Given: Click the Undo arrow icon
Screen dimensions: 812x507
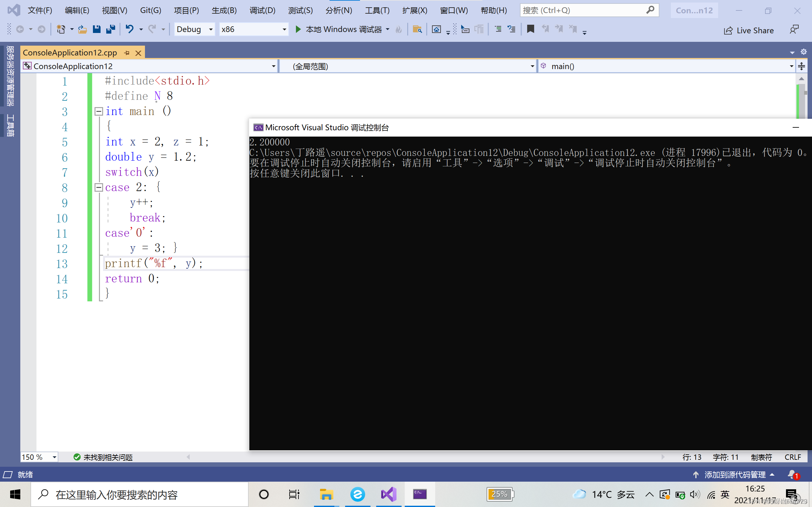Looking at the screenshot, I should click(x=129, y=29).
